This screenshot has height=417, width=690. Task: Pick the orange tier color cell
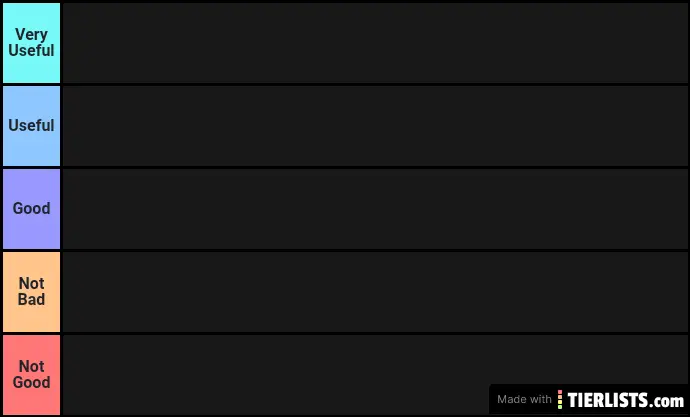tap(31, 292)
